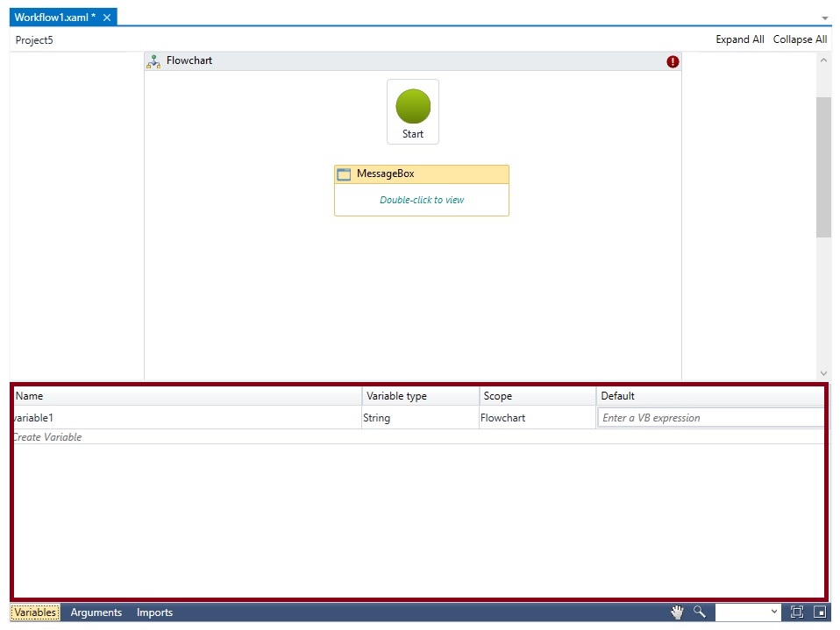Open the tab list dropdown arrow
Screen dimensions: 840x630
pos(824,18)
